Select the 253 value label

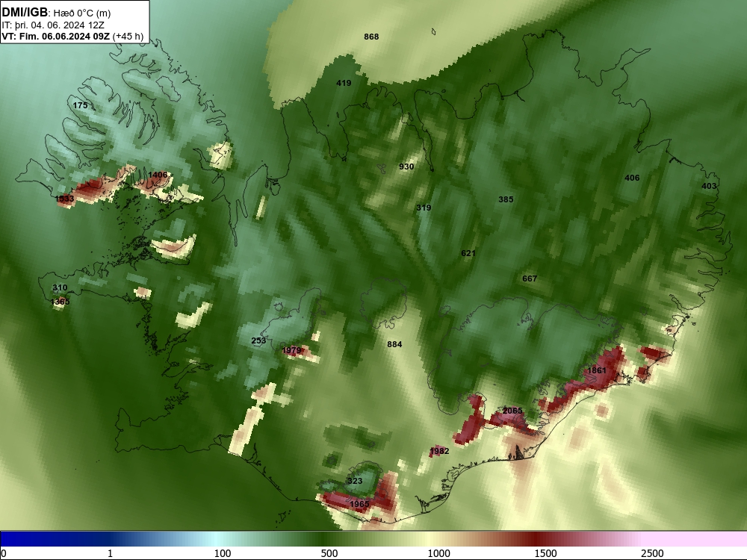click(258, 340)
